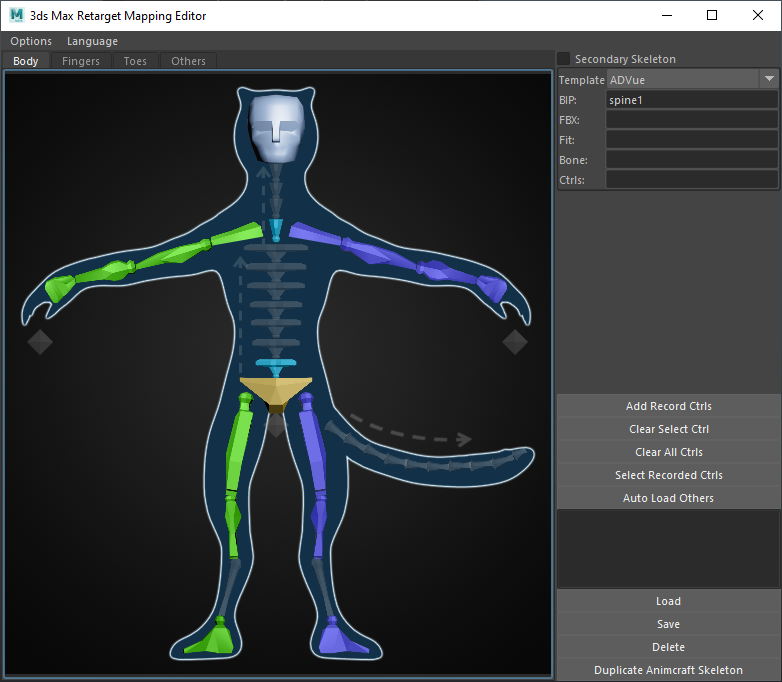Switch to the Body tab
The image size is (782, 682).
25,61
